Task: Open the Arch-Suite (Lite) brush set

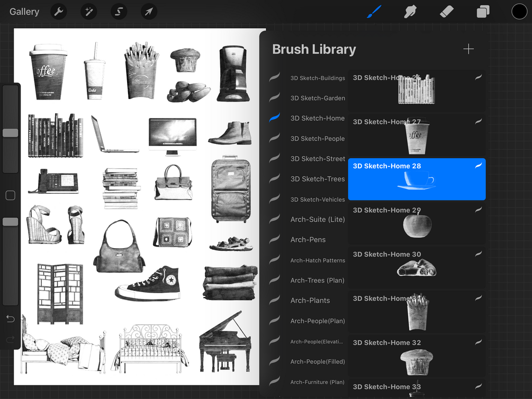Action: [x=317, y=220]
